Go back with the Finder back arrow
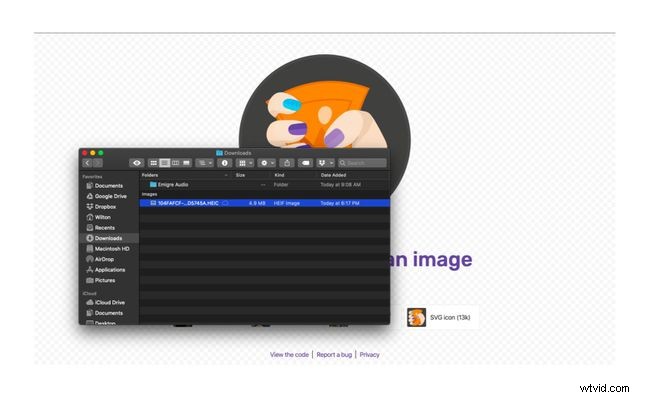The height and width of the screenshot is (398, 650). coord(87,163)
